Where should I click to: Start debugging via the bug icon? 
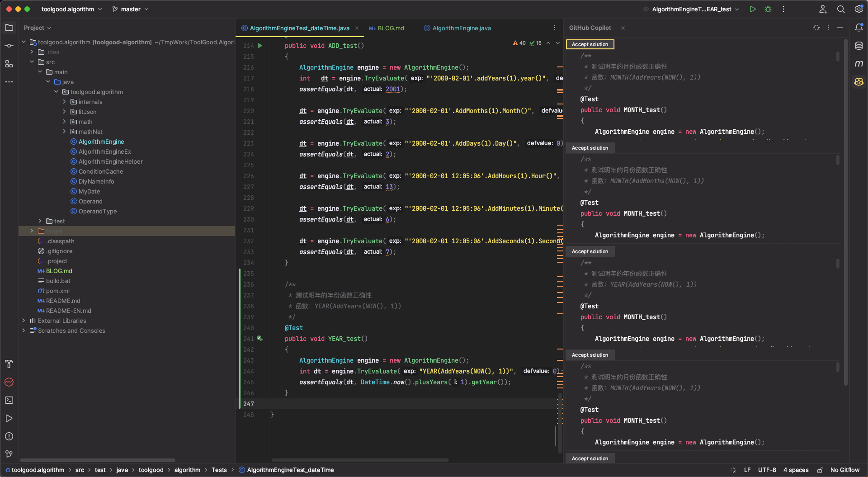768,9
